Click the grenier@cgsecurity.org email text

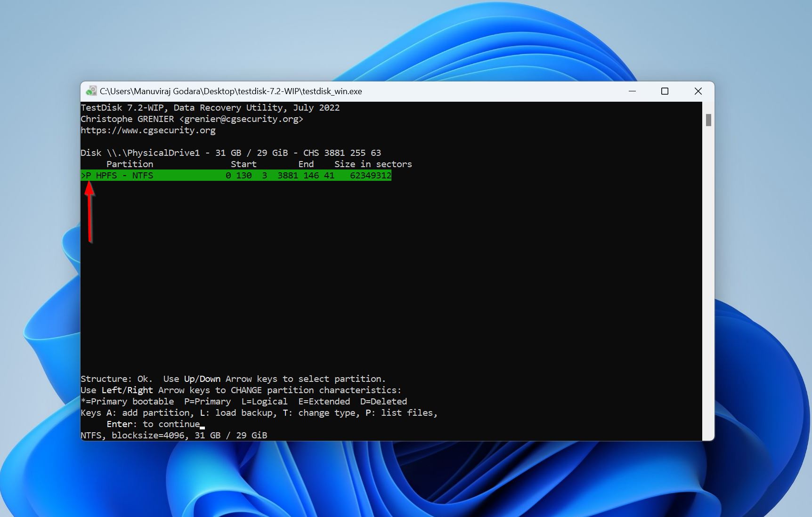pyautogui.click(x=241, y=119)
